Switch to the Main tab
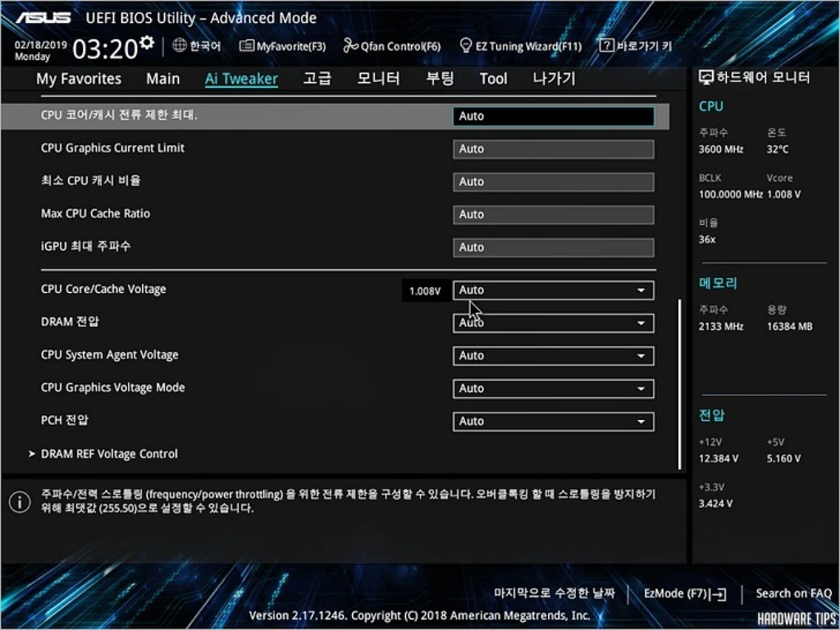 163,79
